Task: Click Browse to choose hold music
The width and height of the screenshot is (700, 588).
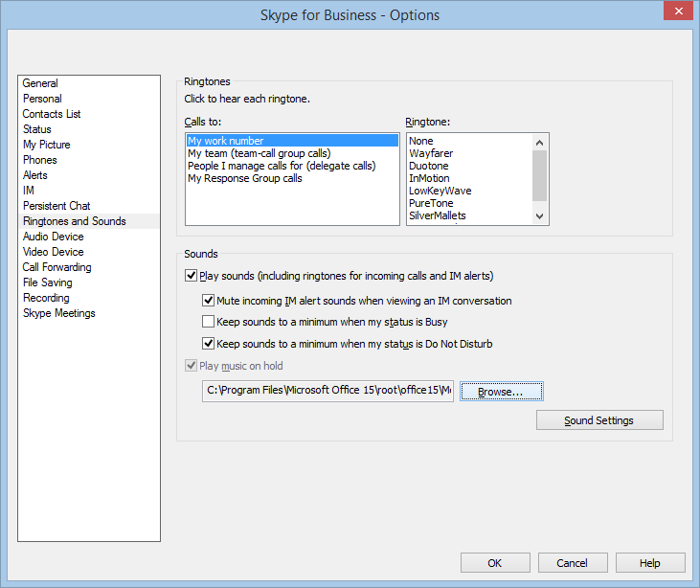Action: pos(501,392)
